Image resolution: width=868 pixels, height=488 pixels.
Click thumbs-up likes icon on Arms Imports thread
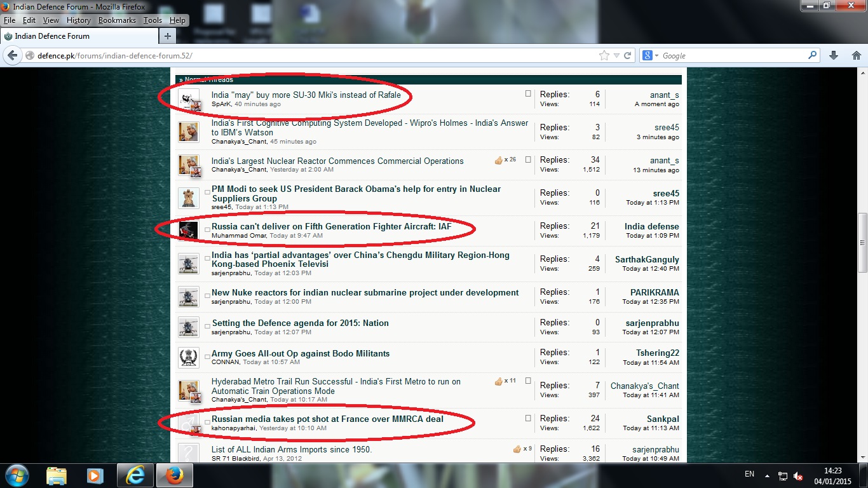pos(517,449)
